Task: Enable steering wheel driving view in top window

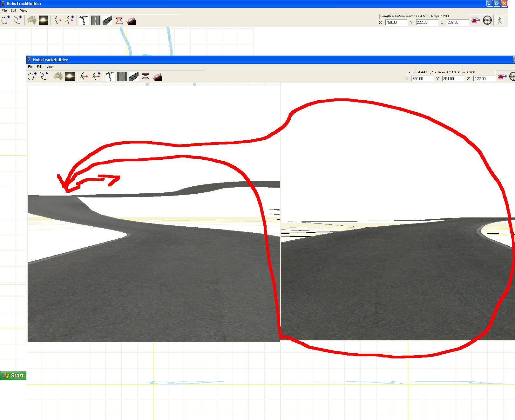Action: [487, 21]
